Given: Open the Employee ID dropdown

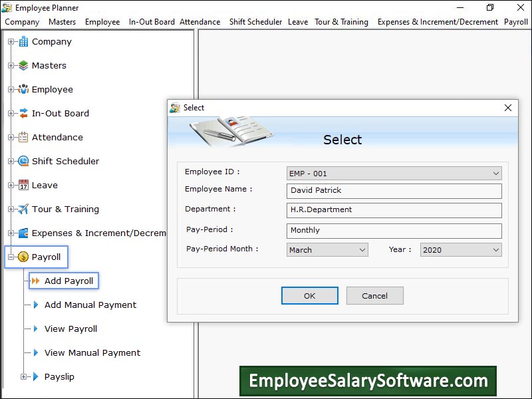Looking at the screenshot, I should (x=495, y=174).
